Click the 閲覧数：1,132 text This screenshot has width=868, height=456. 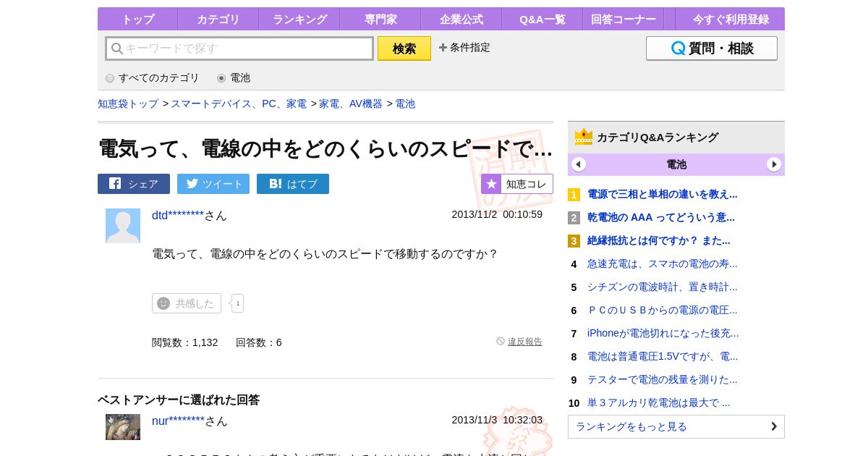185,342
